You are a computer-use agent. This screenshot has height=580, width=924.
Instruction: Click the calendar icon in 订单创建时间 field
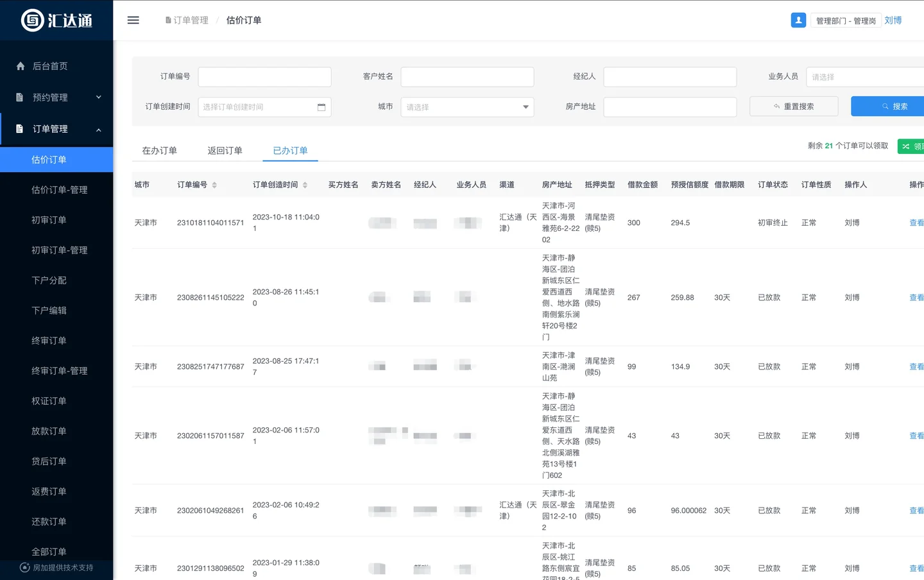(x=321, y=107)
